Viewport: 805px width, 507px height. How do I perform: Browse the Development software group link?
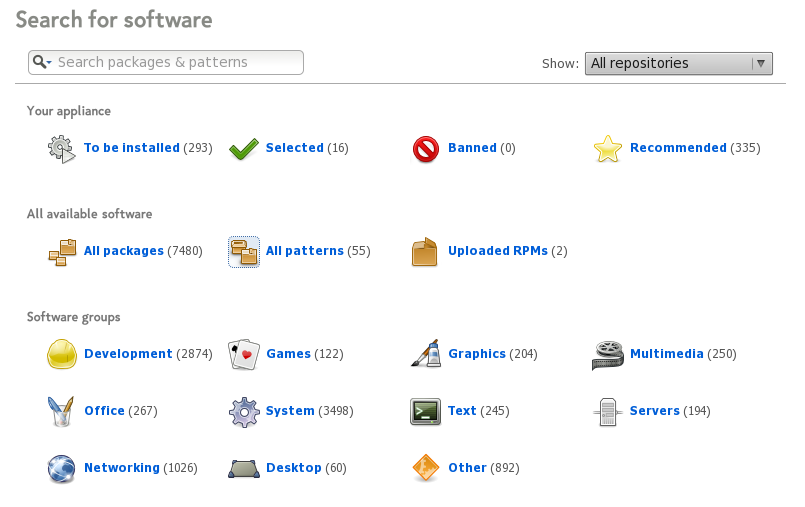coord(128,354)
